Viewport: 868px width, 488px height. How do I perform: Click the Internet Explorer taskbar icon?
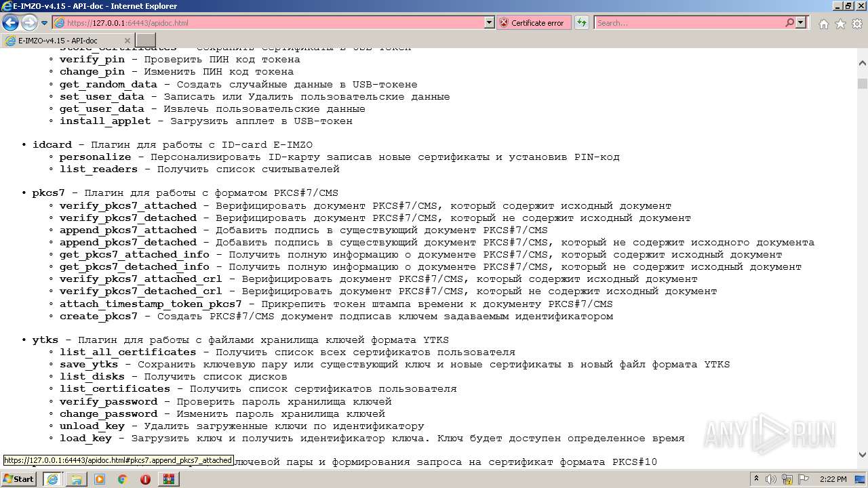pos(53,479)
